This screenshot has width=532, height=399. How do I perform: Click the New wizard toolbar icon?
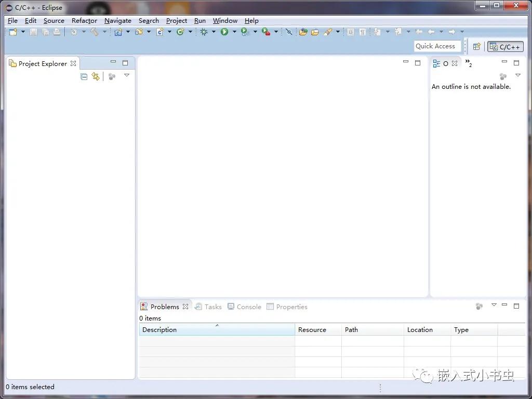pyautogui.click(x=13, y=32)
